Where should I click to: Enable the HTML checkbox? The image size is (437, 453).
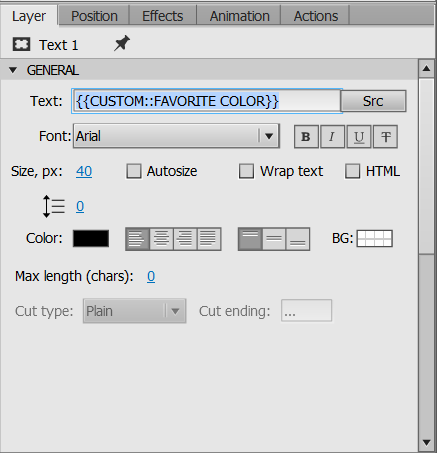352,171
